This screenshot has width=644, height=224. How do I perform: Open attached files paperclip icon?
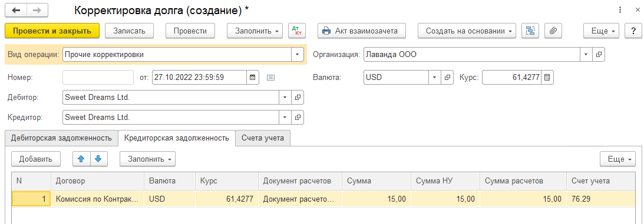click(x=553, y=31)
